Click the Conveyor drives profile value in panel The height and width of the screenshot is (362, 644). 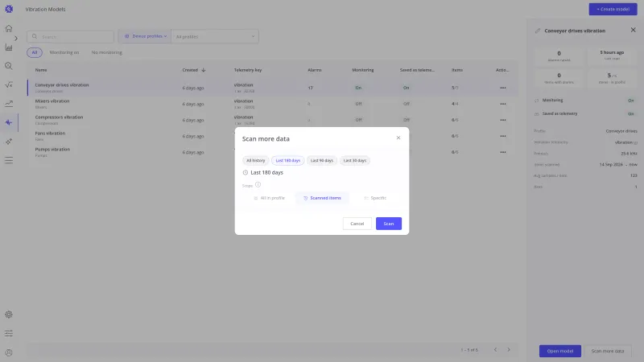point(621,131)
